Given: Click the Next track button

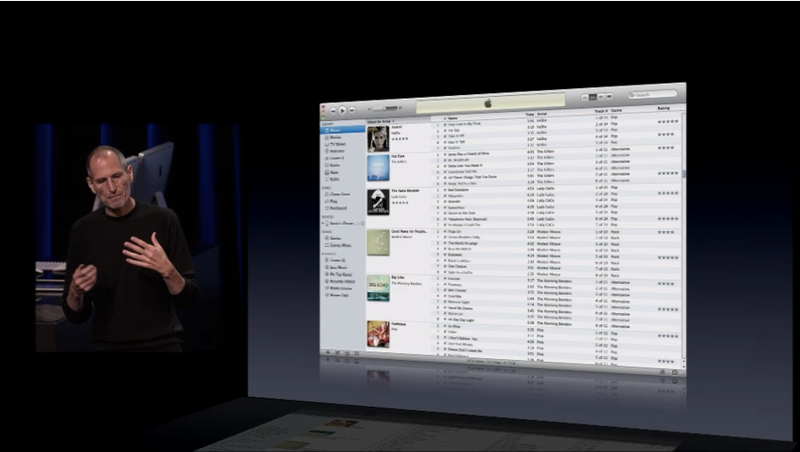Looking at the screenshot, I should click(352, 110).
